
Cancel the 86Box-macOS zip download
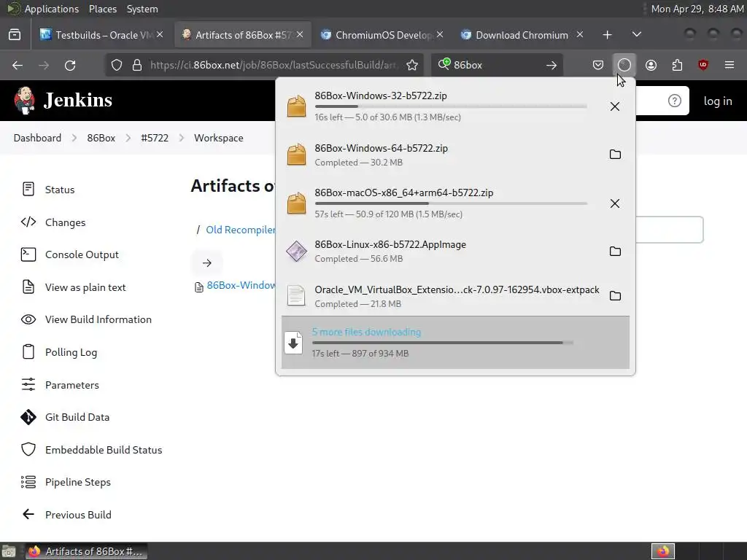615,204
